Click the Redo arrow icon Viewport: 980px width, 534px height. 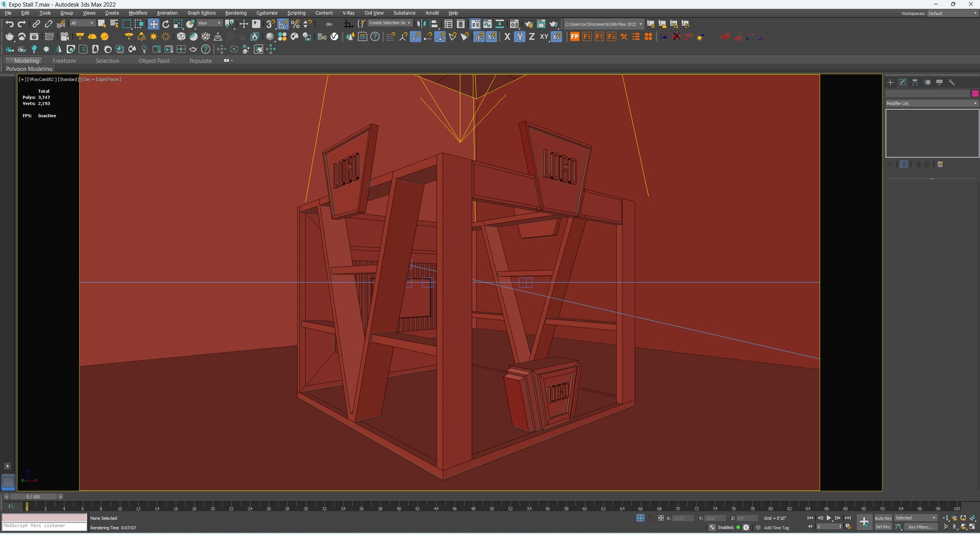[21, 24]
